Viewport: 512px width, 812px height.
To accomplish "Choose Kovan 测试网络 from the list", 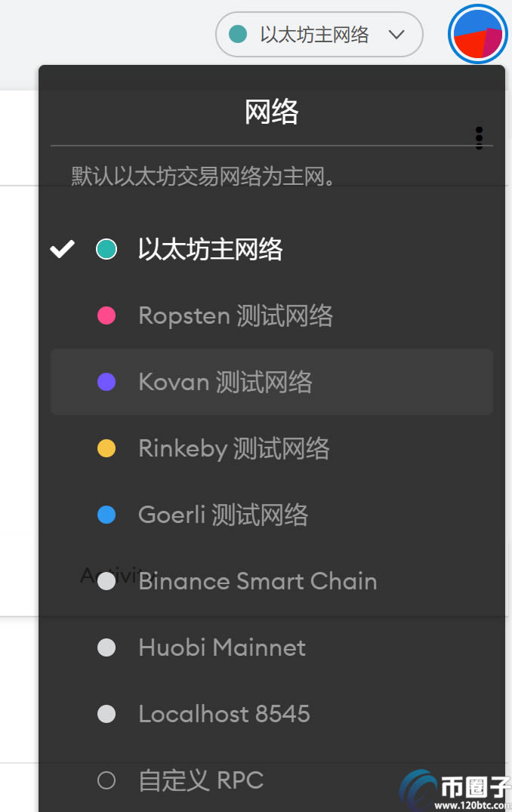I will 225,382.
